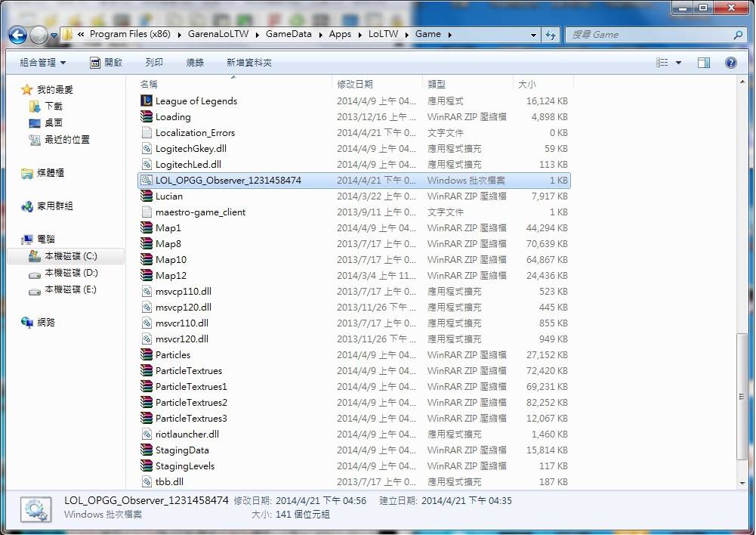The image size is (756, 535).
Task: Toggle the preview pane icon
Action: [703, 62]
